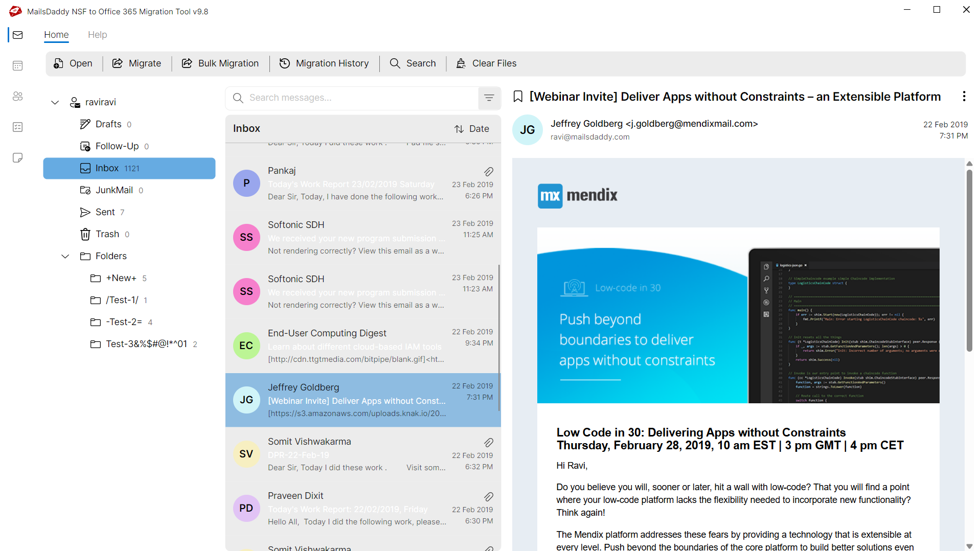
Task: Click attachment icon on Praveen Dixit email
Action: click(489, 497)
